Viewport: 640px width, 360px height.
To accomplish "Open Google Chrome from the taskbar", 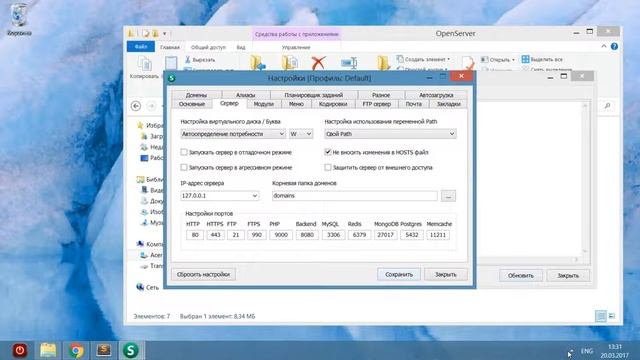I will tap(76, 350).
